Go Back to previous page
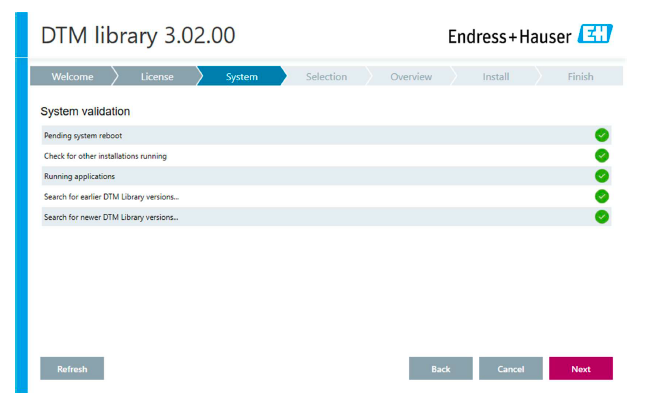 coord(441,368)
